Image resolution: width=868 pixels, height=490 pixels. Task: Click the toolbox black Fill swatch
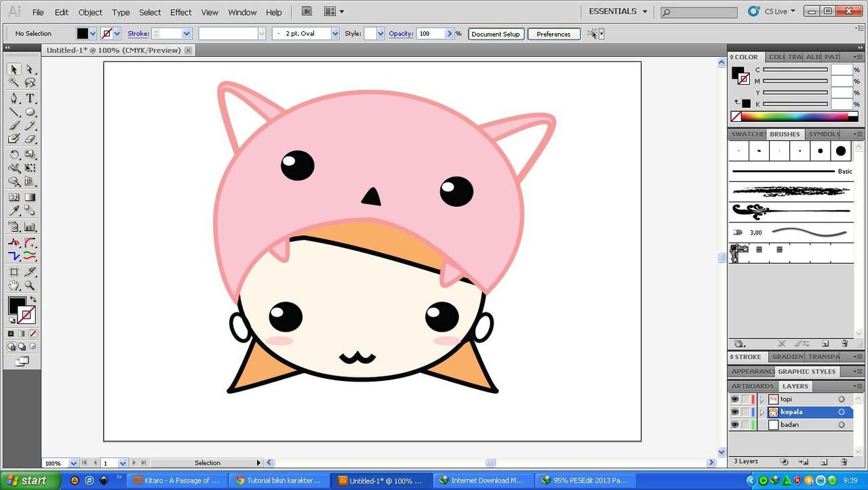[x=17, y=306]
